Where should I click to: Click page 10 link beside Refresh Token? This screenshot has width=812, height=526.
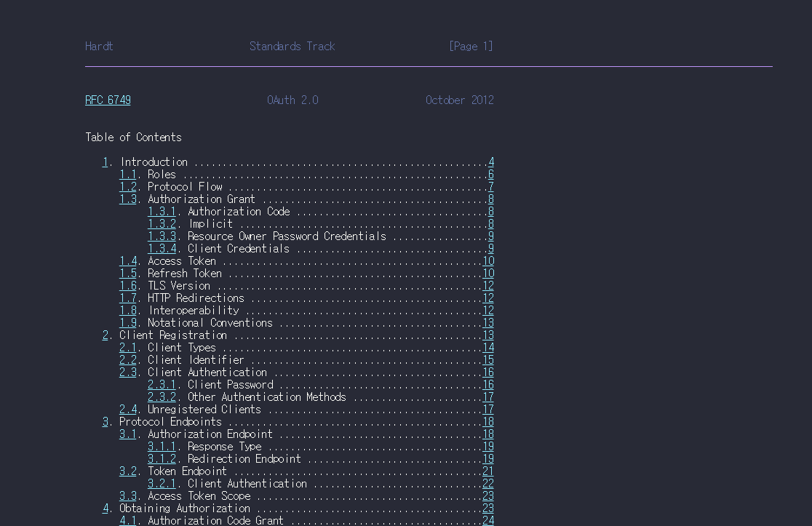click(x=488, y=274)
